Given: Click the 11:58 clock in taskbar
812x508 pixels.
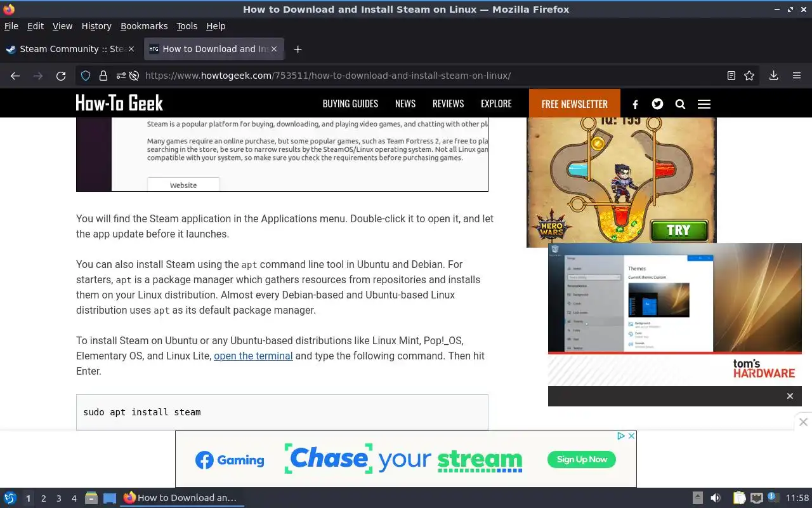Looking at the screenshot, I should click(x=797, y=498).
